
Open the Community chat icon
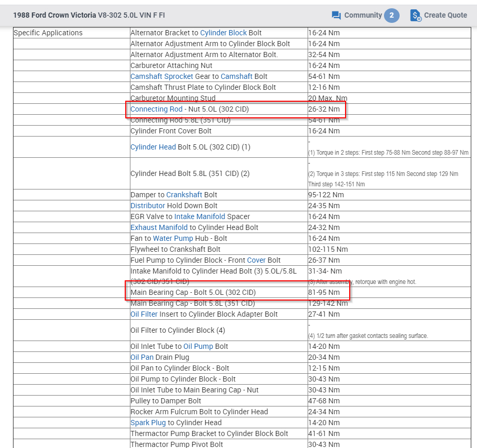click(336, 15)
